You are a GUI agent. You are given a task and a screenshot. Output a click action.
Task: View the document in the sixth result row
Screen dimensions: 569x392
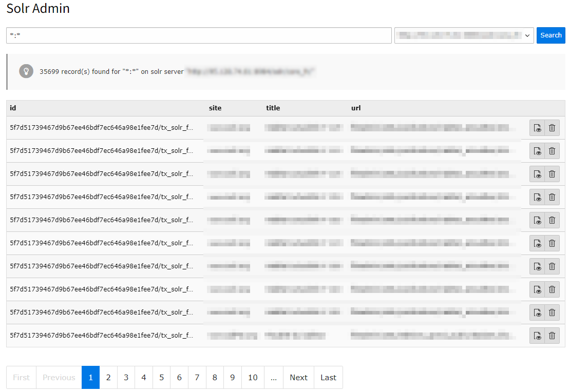point(537,243)
